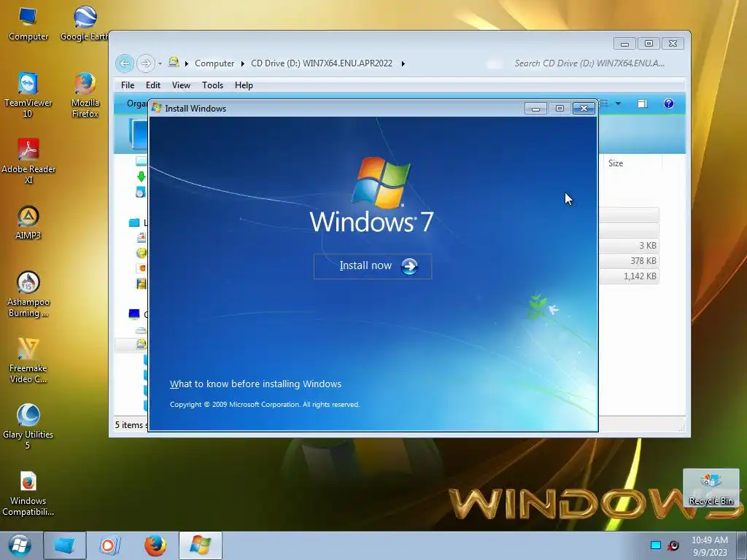Open the View menu in Explorer
The height and width of the screenshot is (560, 747).
pyautogui.click(x=181, y=85)
